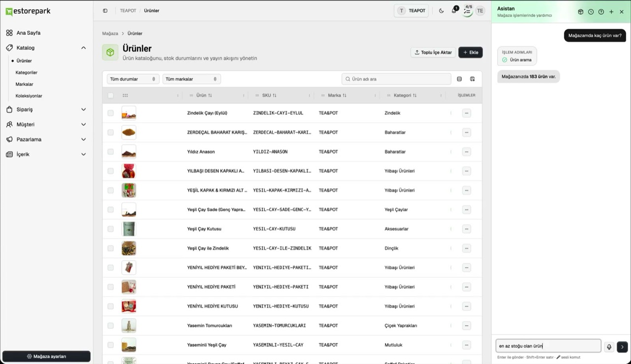Click the cube icon in Asistan header
The width and height of the screenshot is (631, 364).
coord(581,12)
